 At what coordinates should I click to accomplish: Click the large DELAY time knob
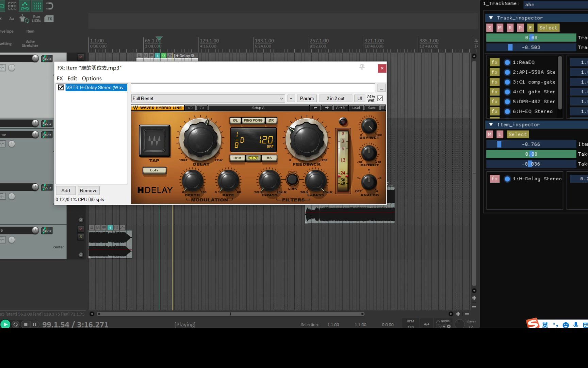200,139
